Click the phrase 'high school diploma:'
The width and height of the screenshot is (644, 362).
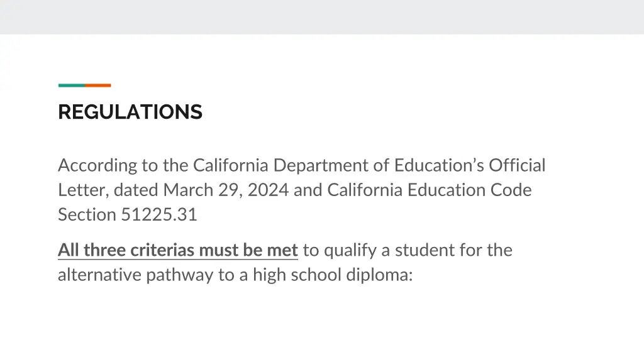point(333,275)
